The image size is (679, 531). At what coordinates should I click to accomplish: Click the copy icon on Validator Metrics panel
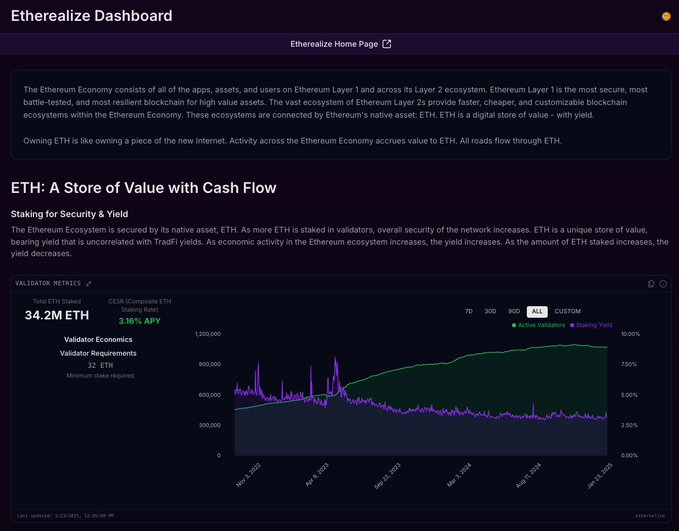pos(650,284)
